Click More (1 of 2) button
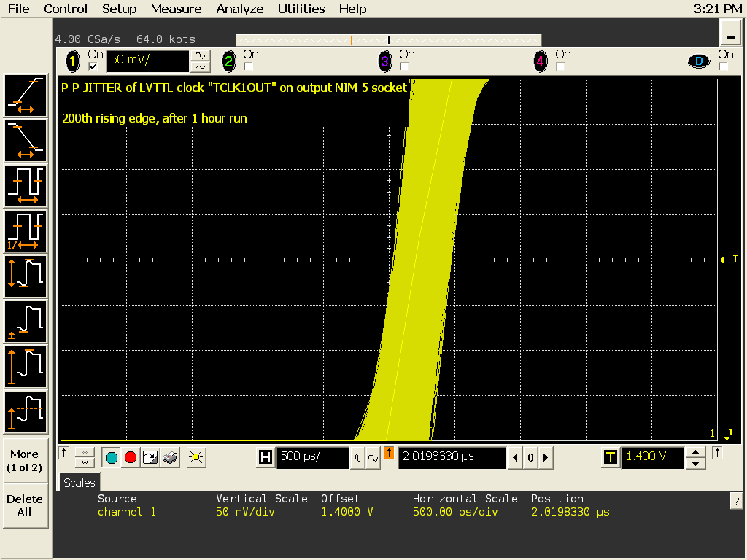Screen dimensions: 747x560 25,461
